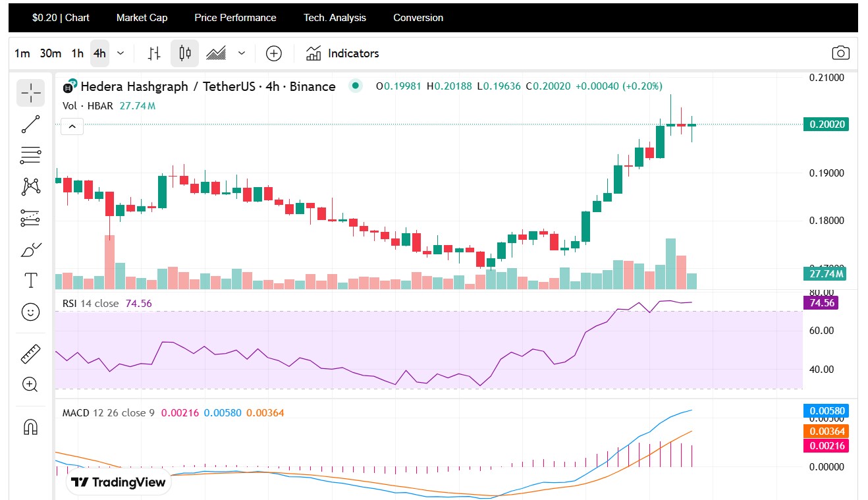868x500 pixels.
Task: Open the TradingView logo link
Action: click(119, 482)
